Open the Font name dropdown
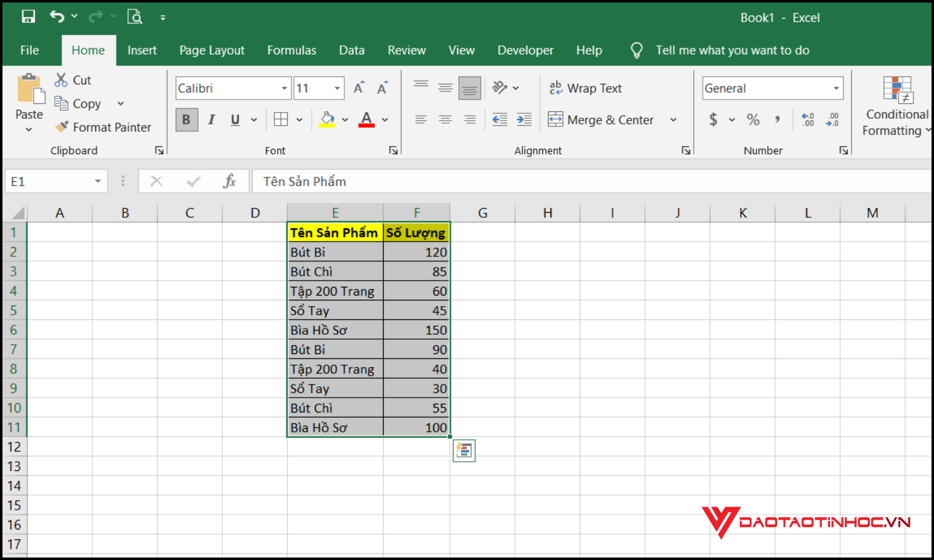The width and height of the screenshot is (934, 560). (284, 88)
